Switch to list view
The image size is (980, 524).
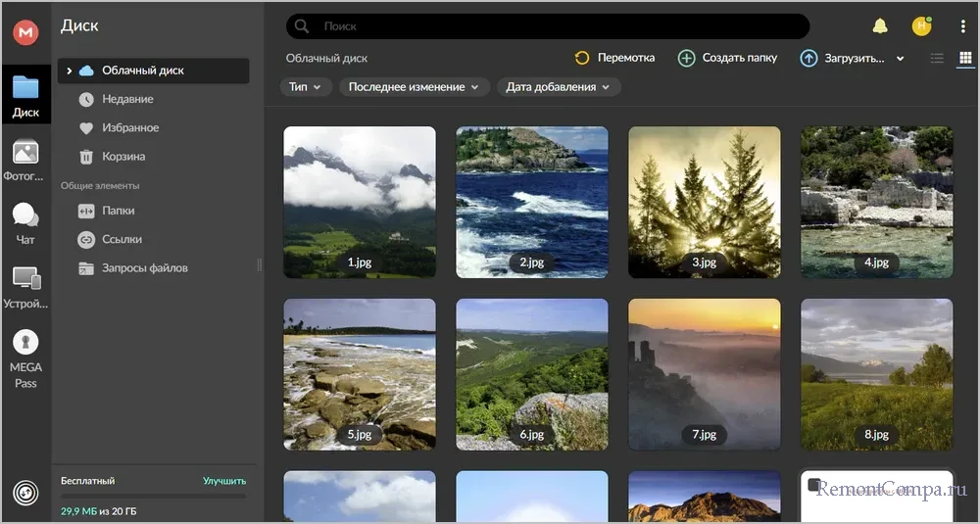coord(937,59)
